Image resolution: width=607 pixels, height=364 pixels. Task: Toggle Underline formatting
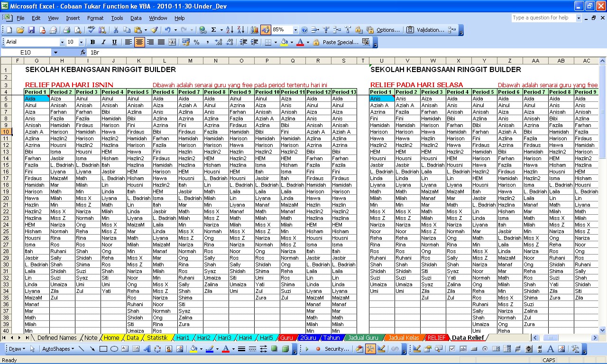click(114, 42)
